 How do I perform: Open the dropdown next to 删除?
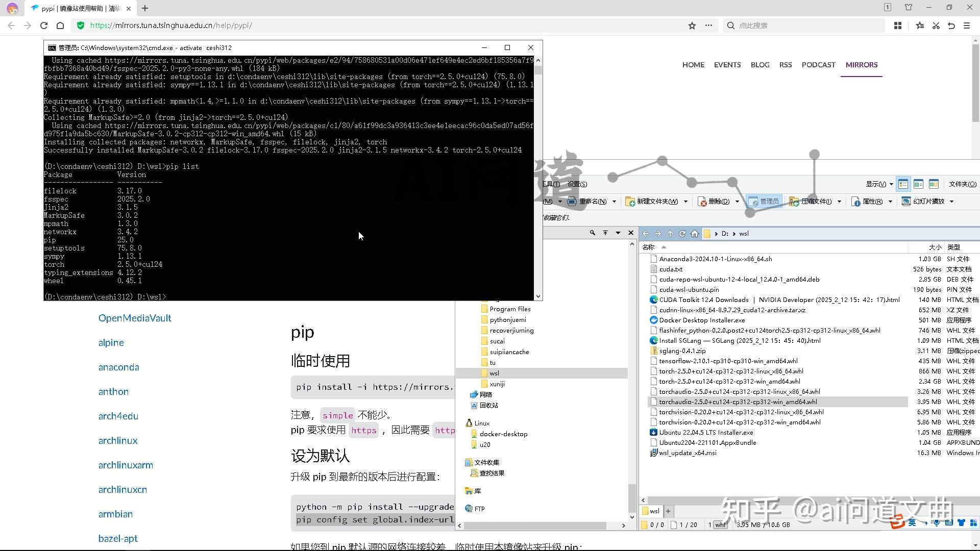(738, 202)
